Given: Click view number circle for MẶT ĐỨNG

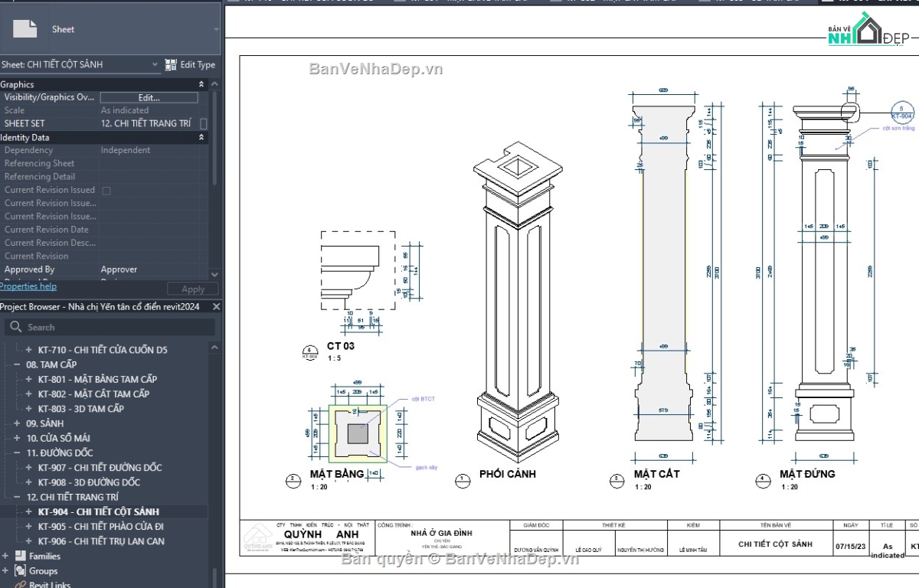Looking at the screenshot, I should pos(763,481).
